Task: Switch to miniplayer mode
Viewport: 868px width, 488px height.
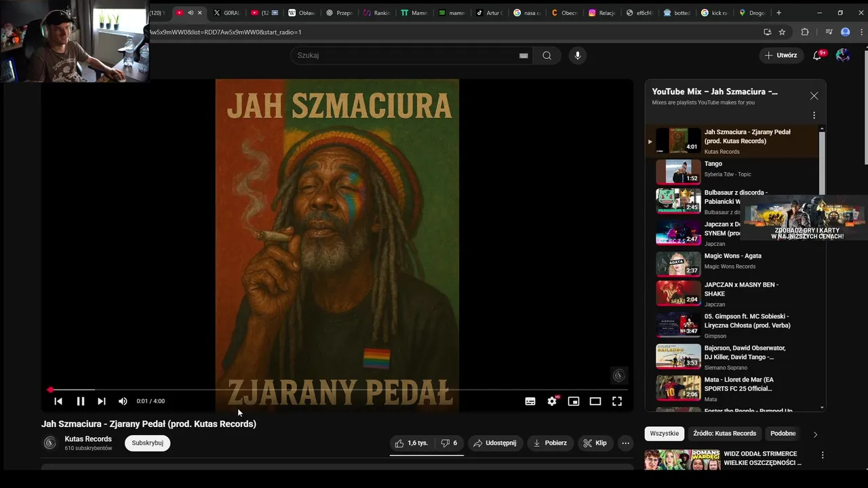Action: (x=574, y=401)
